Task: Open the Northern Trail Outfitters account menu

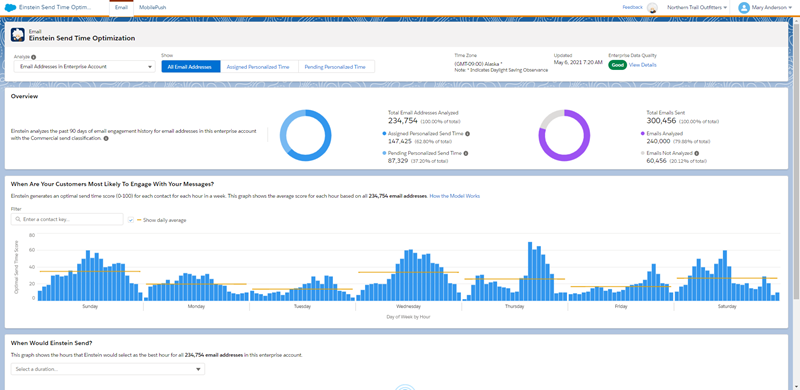Action: click(697, 8)
